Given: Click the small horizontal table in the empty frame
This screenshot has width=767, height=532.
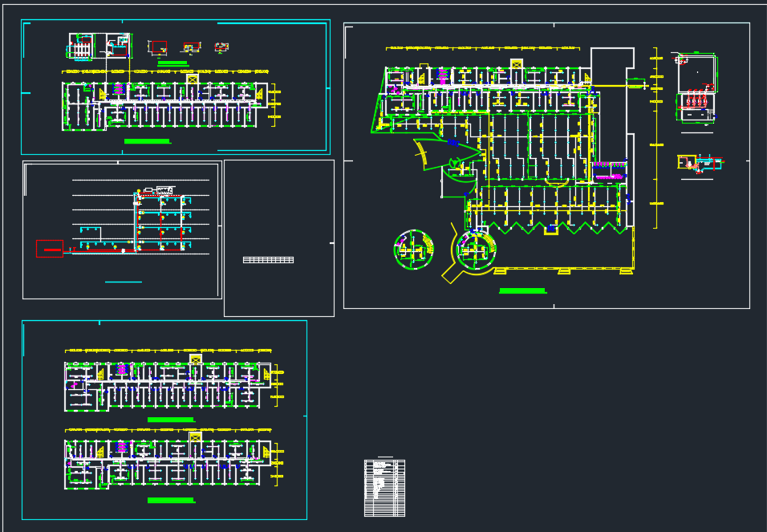Looking at the screenshot, I should pyautogui.click(x=268, y=260).
